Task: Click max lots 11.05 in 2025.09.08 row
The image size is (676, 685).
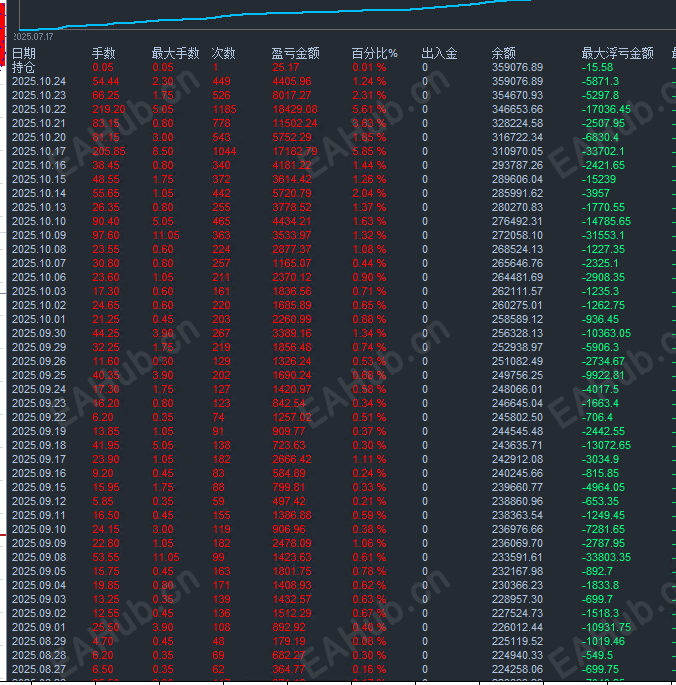Action: pyautogui.click(x=166, y=557)
